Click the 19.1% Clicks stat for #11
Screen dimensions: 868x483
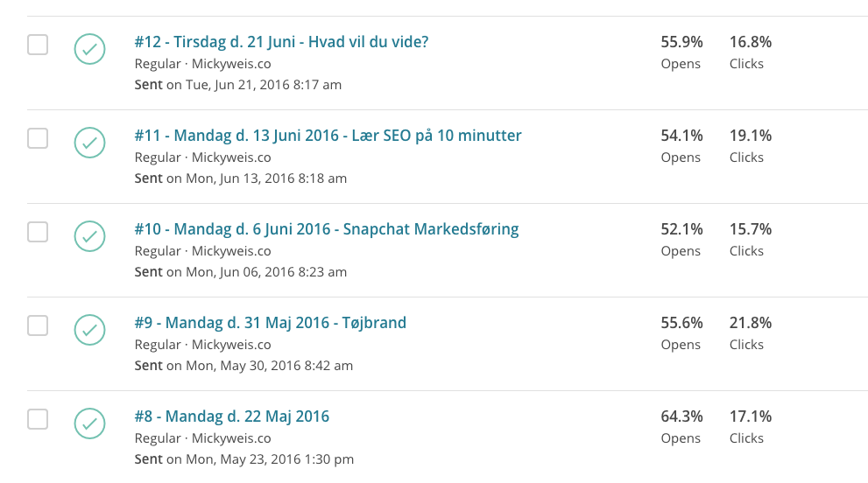point(750,145)
